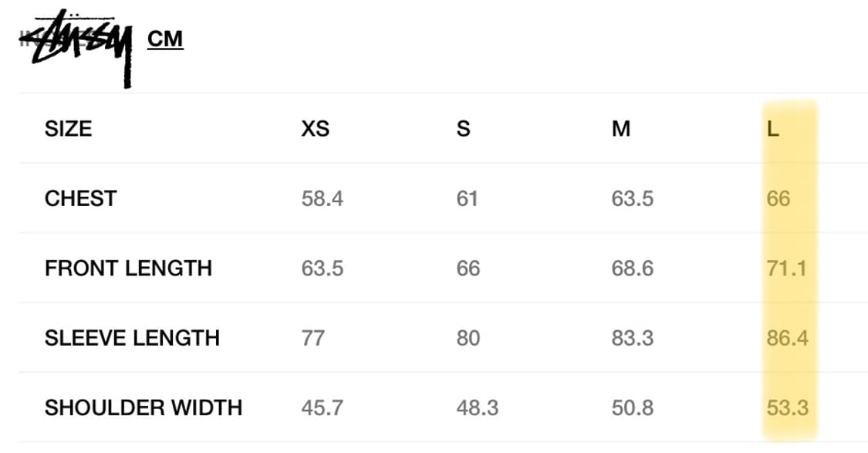Click the FRONT LENGTH row label
This screenshot has width=868, height=453.
coord(128,268)
